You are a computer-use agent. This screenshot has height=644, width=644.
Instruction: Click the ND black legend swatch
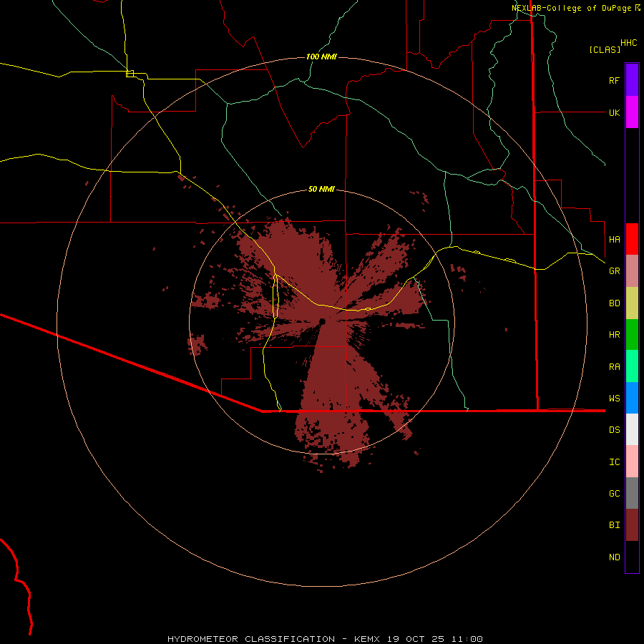click(632, 557)
